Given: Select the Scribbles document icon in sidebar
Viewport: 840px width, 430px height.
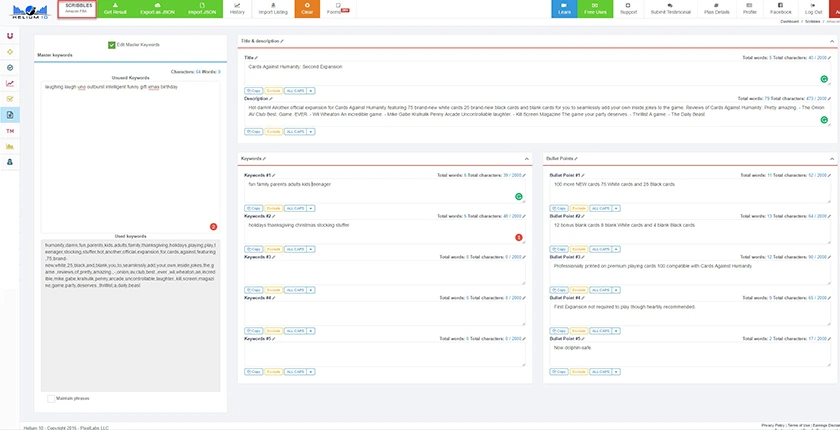Looking at the screenshot, I should (x=10, y=115).
